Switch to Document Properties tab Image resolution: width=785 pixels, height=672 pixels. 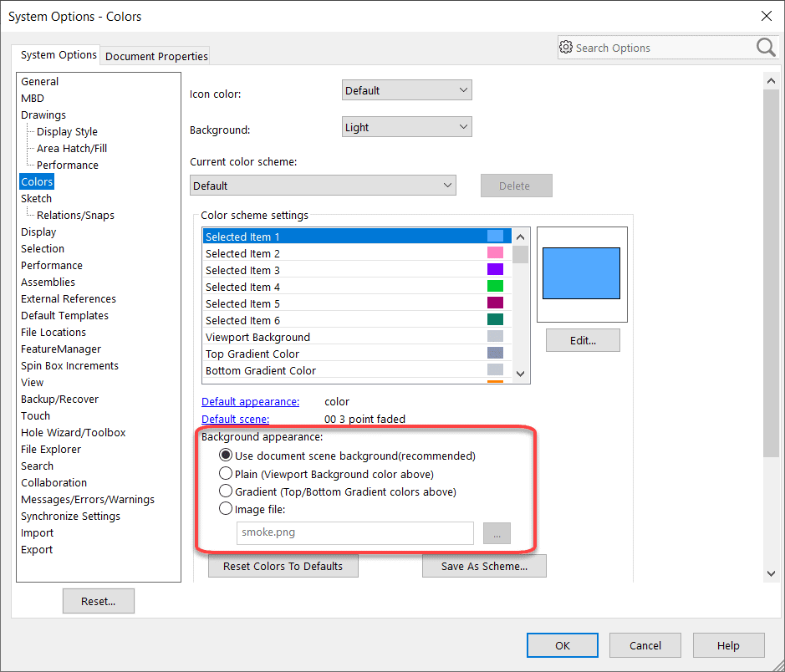pyautogui.click(x=156, y=56)
